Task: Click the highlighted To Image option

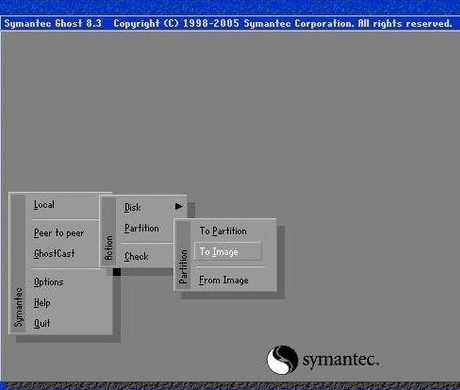Action: click(228, 252)
